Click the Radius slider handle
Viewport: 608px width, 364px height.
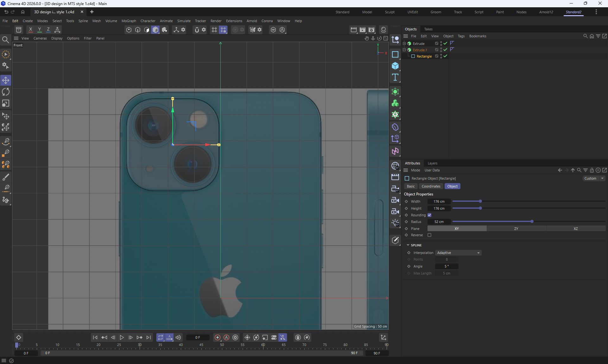(532, 222)
